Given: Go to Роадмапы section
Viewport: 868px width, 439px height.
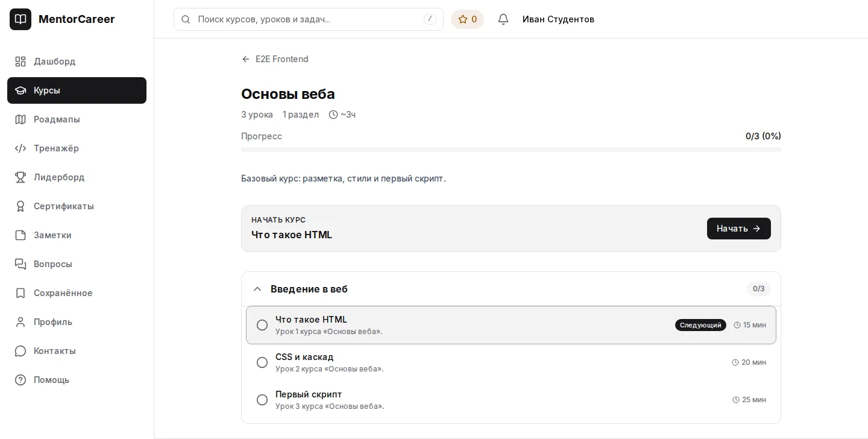Looking at the screenshot, I should click(x=77, y=119).
